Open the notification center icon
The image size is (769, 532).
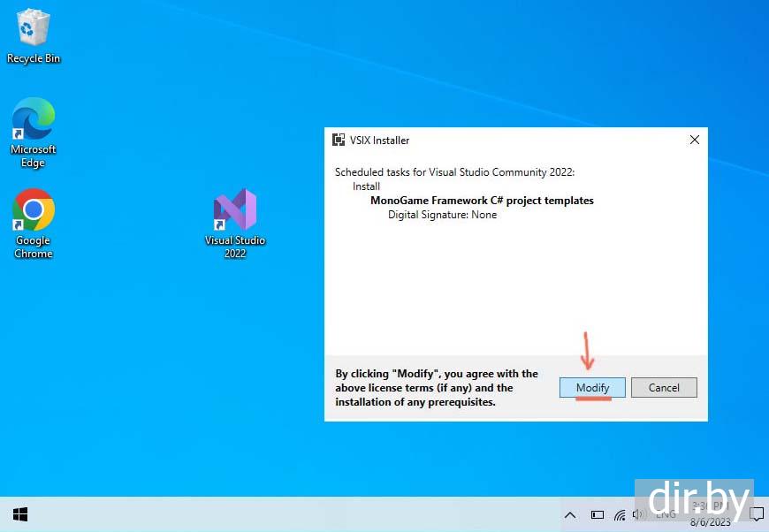click(758, 514)
